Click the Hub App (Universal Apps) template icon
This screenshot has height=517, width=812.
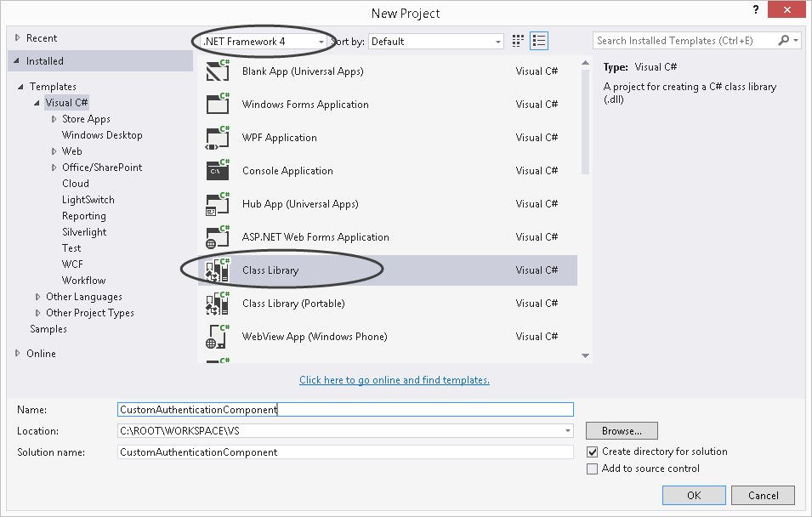pos(218,203)
